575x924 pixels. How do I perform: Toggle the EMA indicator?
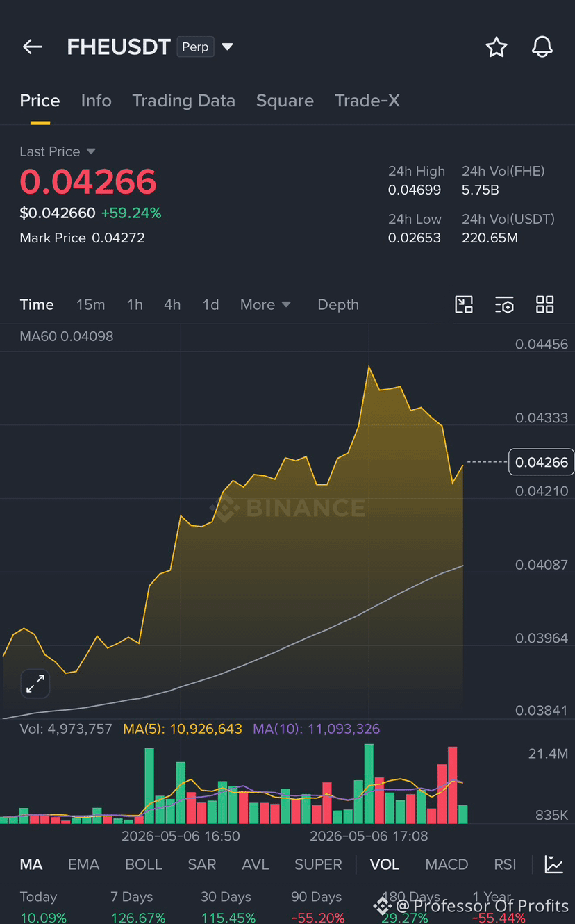83,864
